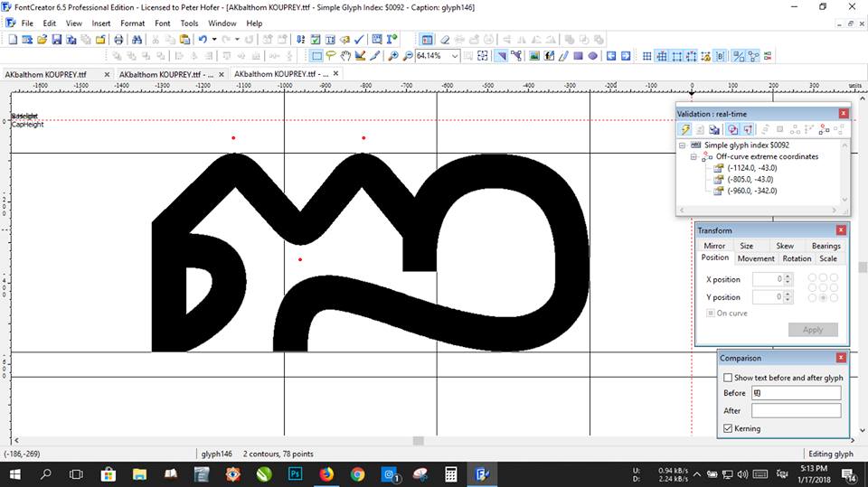Select the ellipse contour tool
This screenshot has width=868, height=487.
(x=592, y=56)
